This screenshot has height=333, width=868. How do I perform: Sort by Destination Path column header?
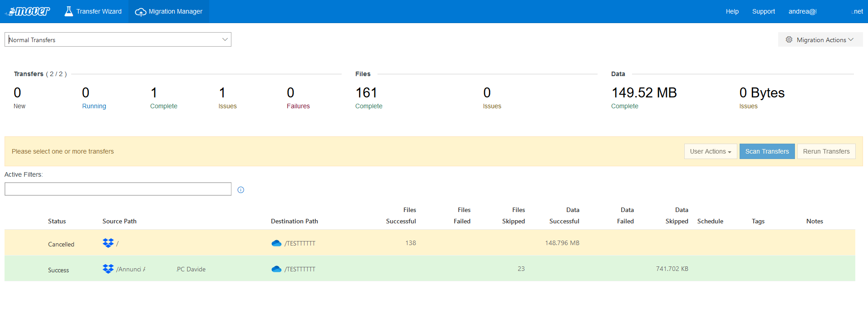click(294, 221)
